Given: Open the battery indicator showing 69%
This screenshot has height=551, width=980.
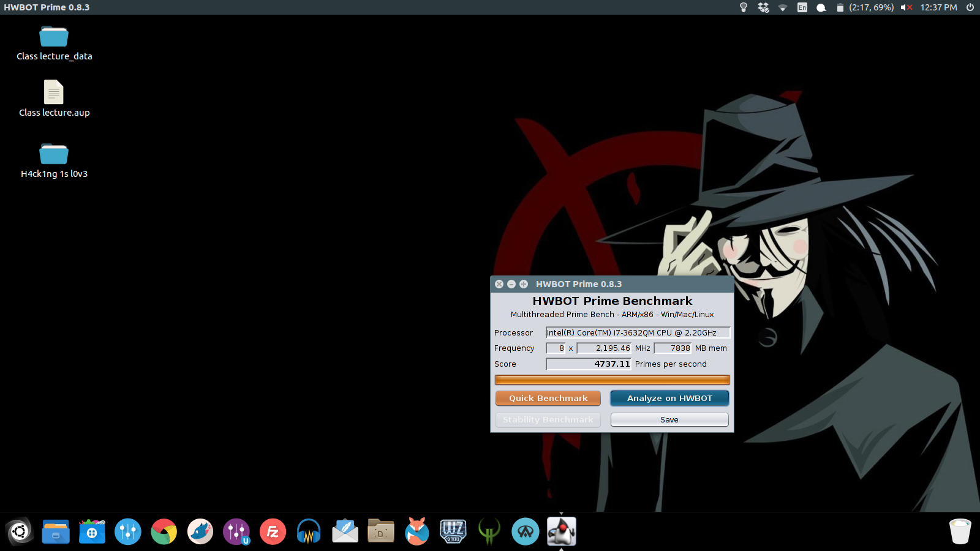Looking at the screenshot, I should coord(865,7).
